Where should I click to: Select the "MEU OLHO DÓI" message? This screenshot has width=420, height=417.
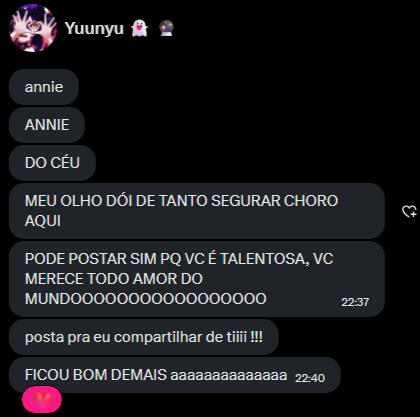[x=197, y=211]
